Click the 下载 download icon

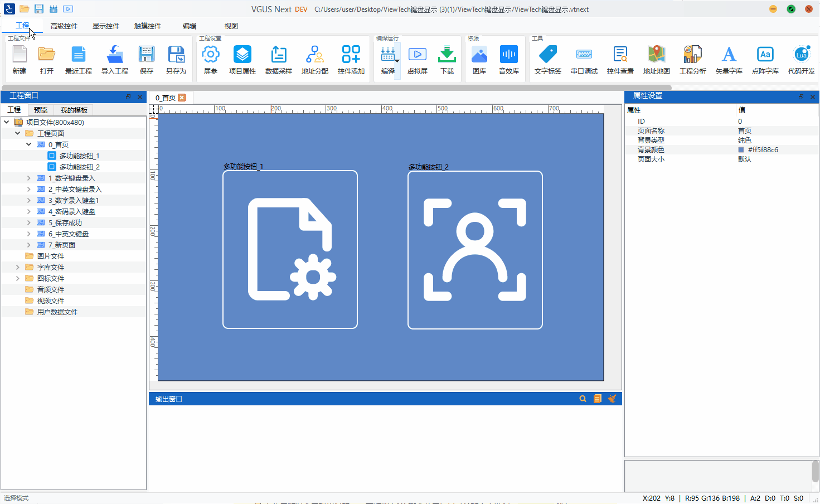pos(447,60)
